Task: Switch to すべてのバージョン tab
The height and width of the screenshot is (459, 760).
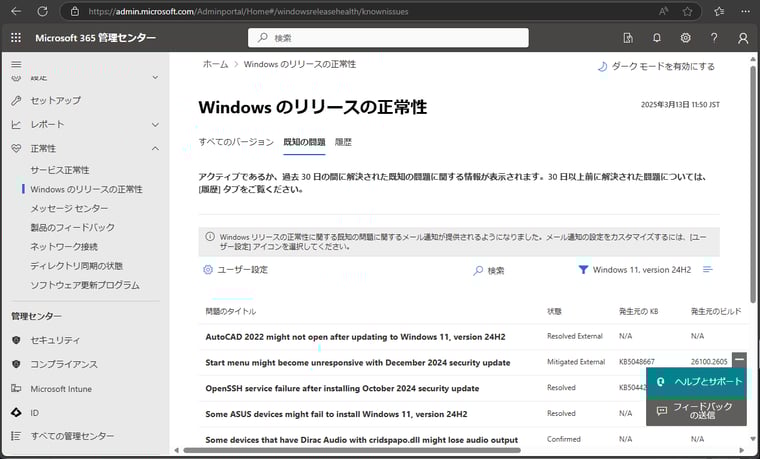Action: pyautogui.click(x=236, y=142)
